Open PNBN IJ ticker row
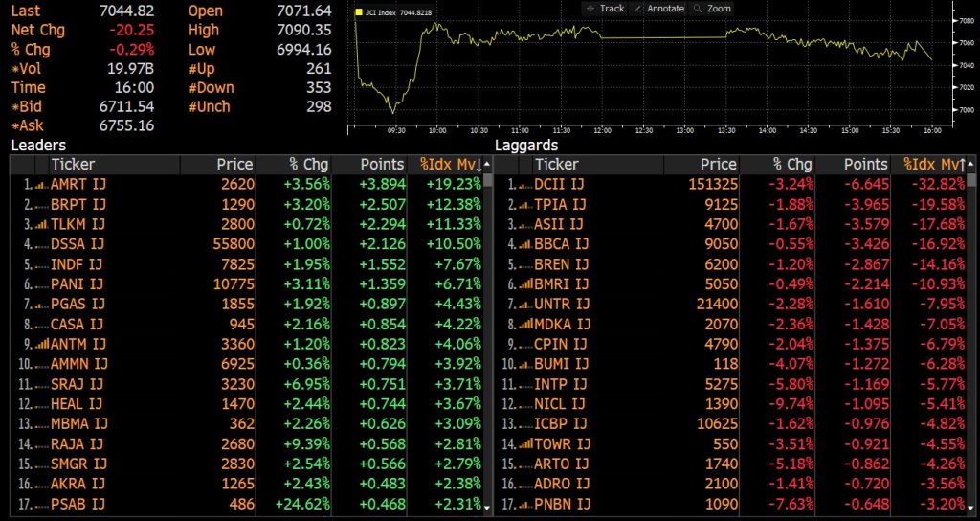The height and width of the screenshot is (521, 980). coord(562,504)
